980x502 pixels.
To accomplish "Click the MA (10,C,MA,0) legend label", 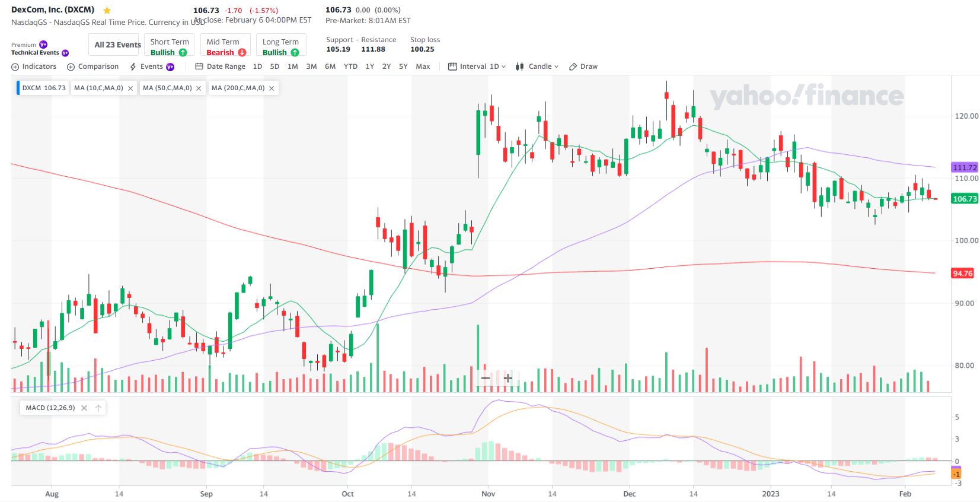I will [x=98, y=88].
